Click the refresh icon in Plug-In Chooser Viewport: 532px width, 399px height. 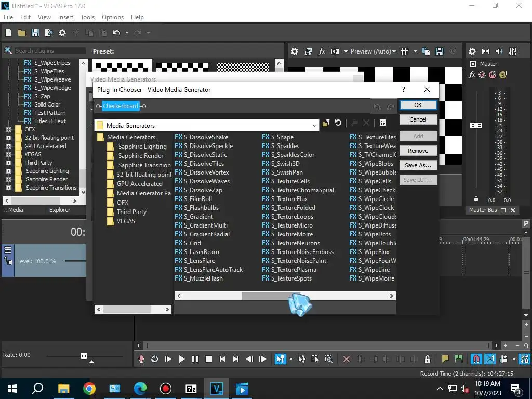coord(338,123)
